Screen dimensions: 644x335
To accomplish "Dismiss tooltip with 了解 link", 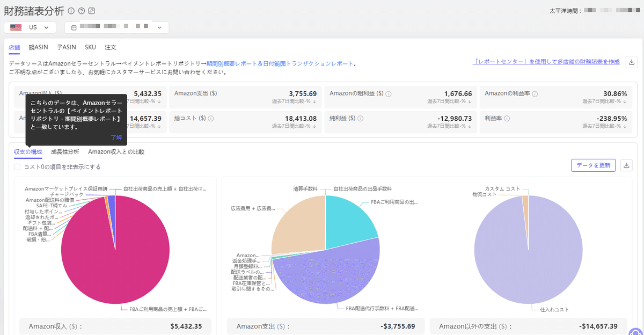I will click(116, 137).
